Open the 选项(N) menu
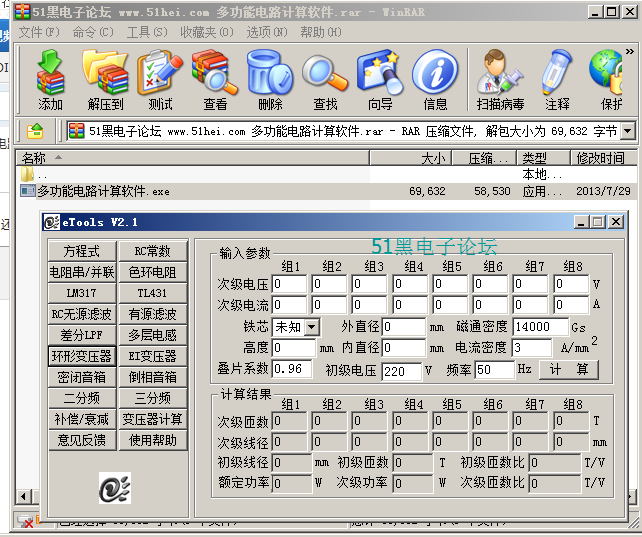This screenshot has height=537, width=642. coord(267,32)
